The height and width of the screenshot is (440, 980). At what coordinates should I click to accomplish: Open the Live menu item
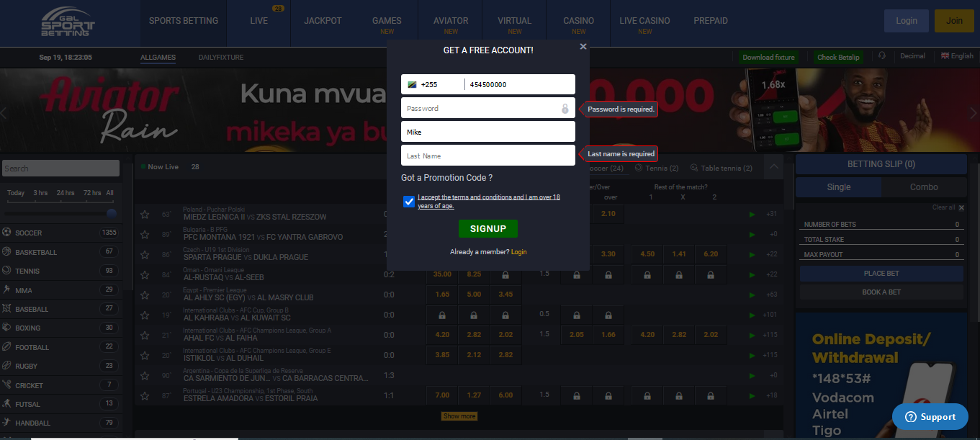click(x=259, y=21)
